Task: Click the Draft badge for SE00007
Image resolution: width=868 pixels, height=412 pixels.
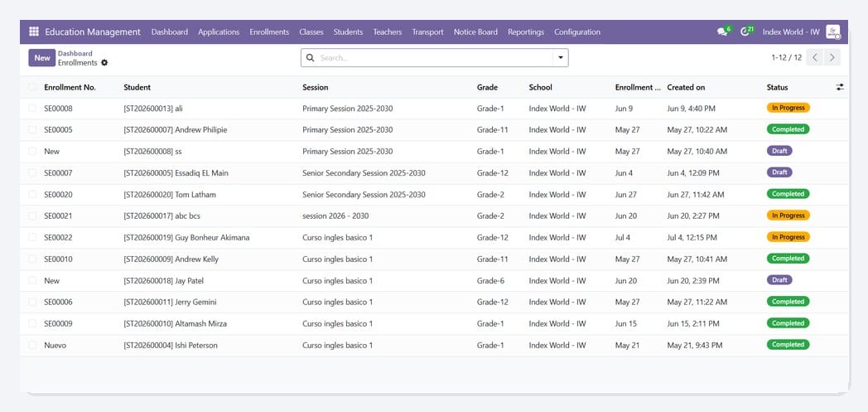Action: (779, 172)
